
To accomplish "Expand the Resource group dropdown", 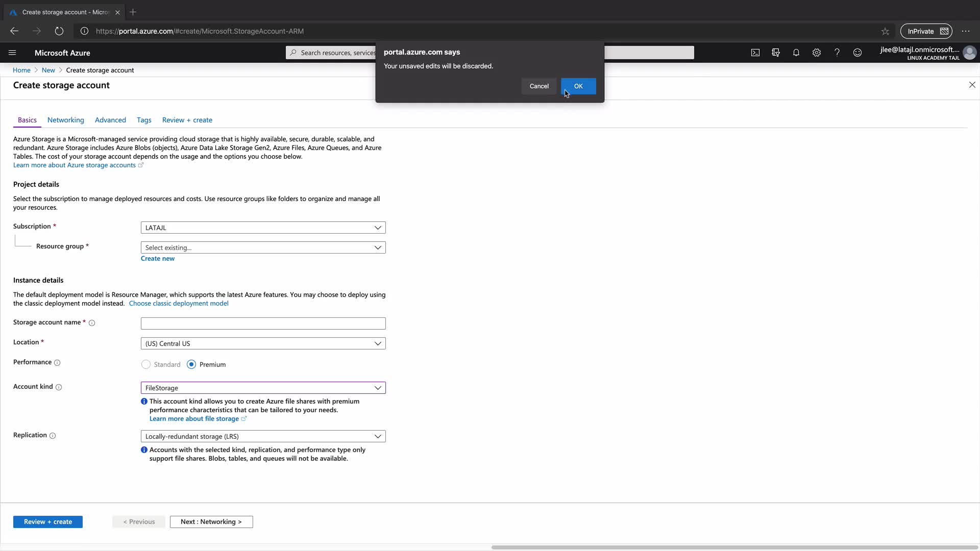I will 263,247.
